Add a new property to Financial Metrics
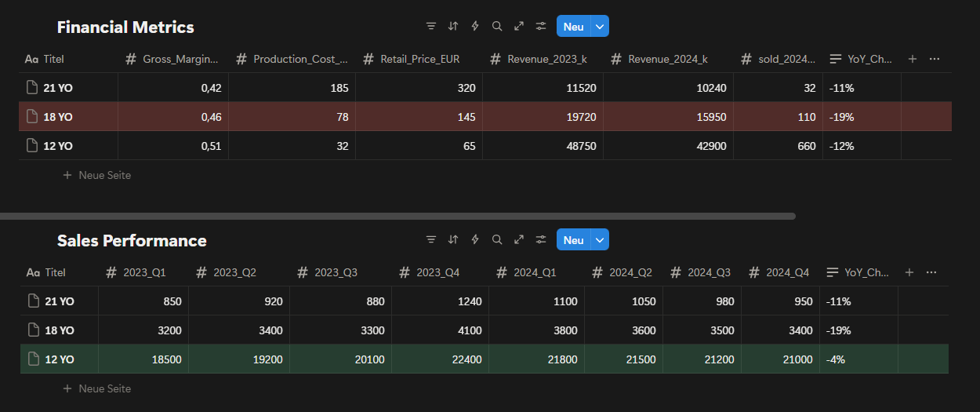This screenshot has height=412, width=980. pos(912,59)
